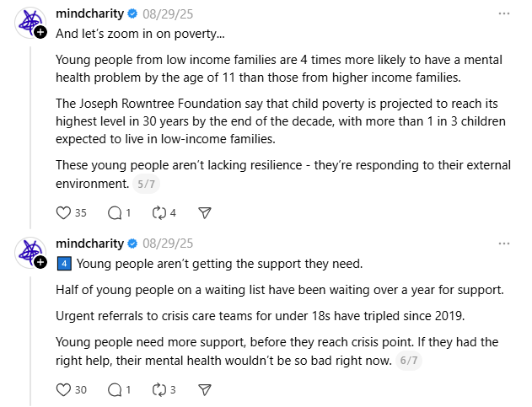
Task: Open mindcharity profile from second post username
Action: tap(89, 244)
